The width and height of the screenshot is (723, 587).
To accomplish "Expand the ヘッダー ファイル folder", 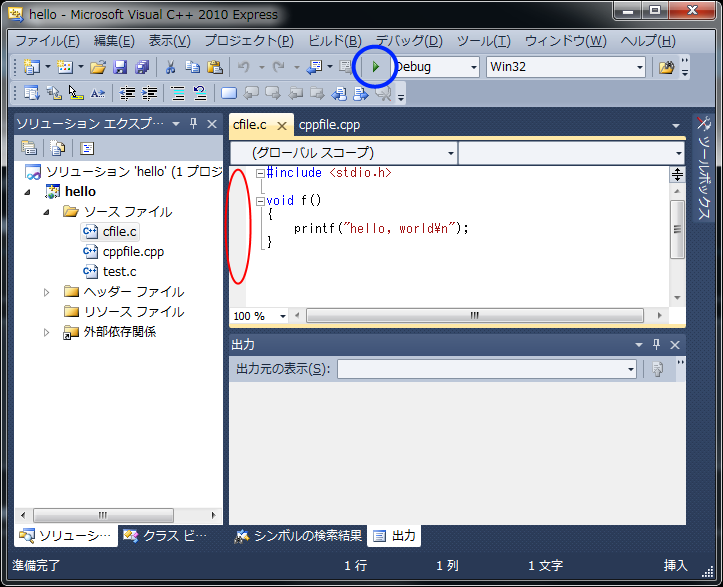I will coord(46,292).
